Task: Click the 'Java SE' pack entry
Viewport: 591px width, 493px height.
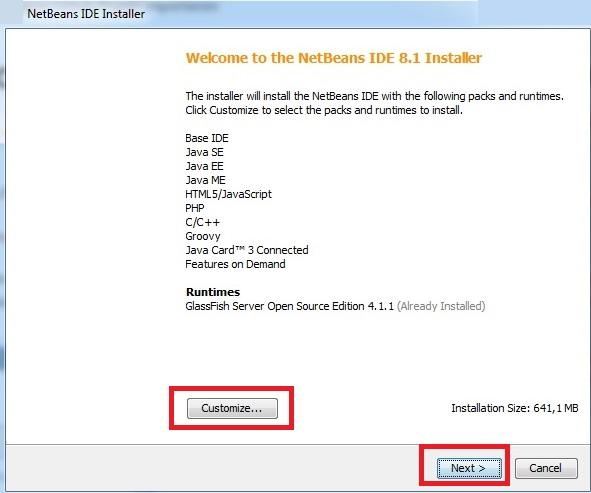Action: click(x=205, y=152)
